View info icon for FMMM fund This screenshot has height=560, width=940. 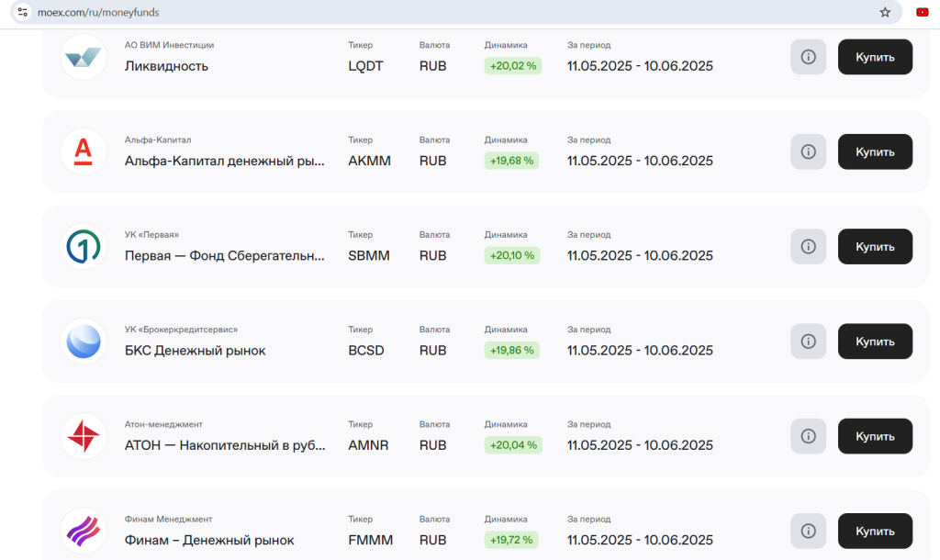pyautogui.click(x=808, y=531)
